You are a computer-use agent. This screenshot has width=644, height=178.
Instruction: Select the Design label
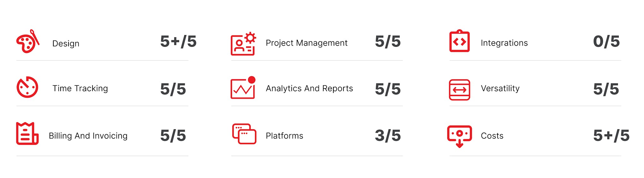[x=66, y=43]
